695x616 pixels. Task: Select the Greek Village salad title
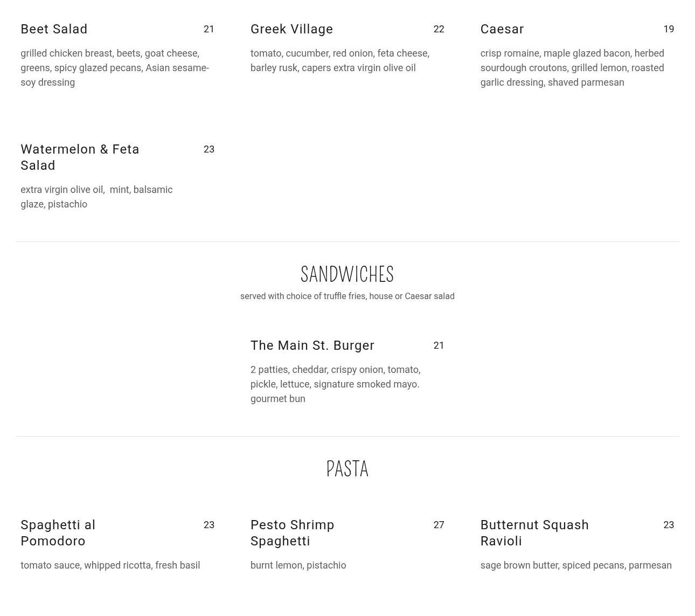pos(291,29)
